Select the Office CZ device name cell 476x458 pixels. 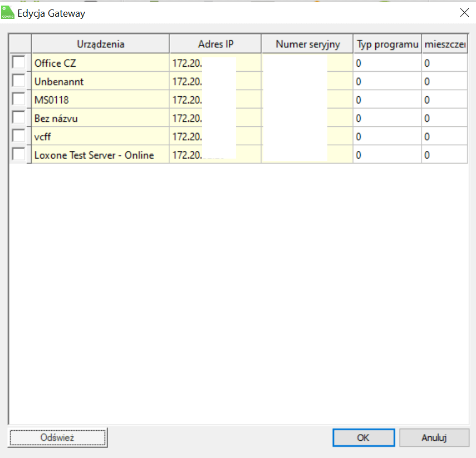point(100,63)
